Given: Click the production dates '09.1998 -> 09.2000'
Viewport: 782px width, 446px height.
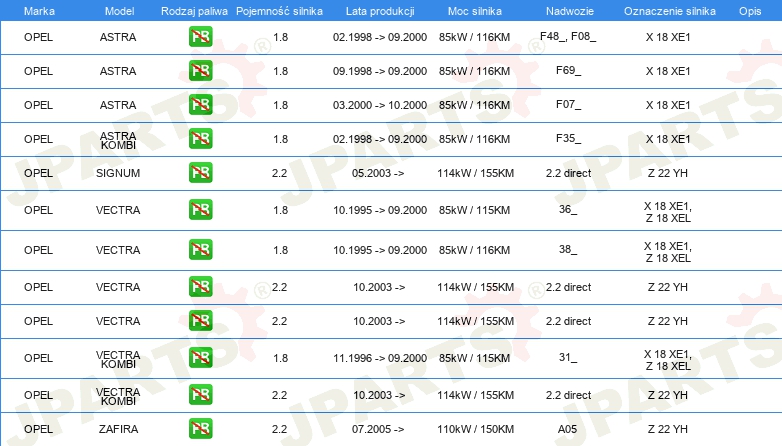Looking at the screenshot, I should click(380, 71).
